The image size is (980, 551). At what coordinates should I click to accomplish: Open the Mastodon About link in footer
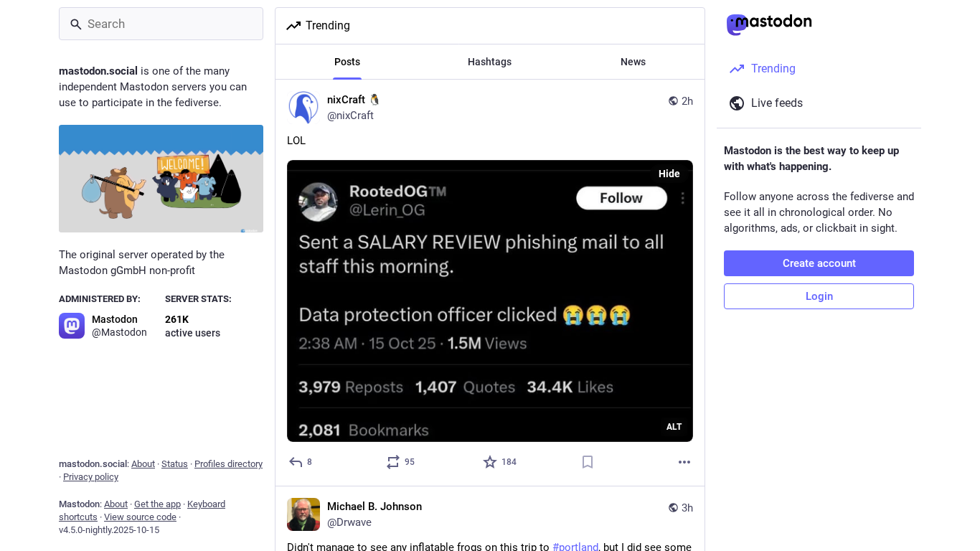pyautogui.click(x=116, y=504)
